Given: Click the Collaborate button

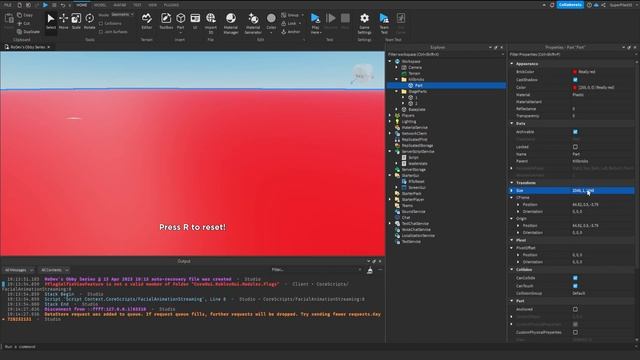Looking at the screenshot, I should [570, 5].
